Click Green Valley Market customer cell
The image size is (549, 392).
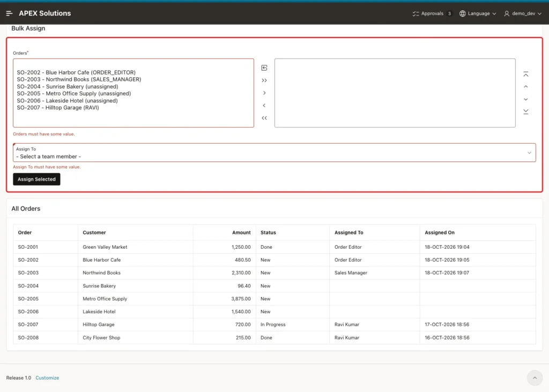click(105, 247)
